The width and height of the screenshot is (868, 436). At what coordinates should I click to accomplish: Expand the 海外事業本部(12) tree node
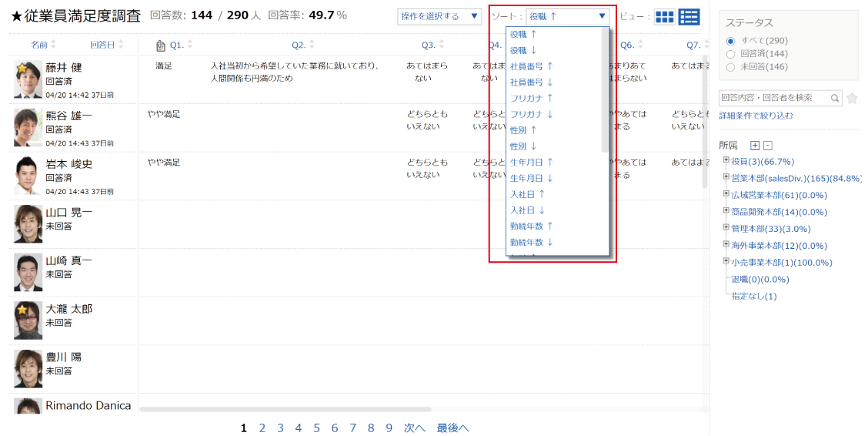click(x=726, y=243)
